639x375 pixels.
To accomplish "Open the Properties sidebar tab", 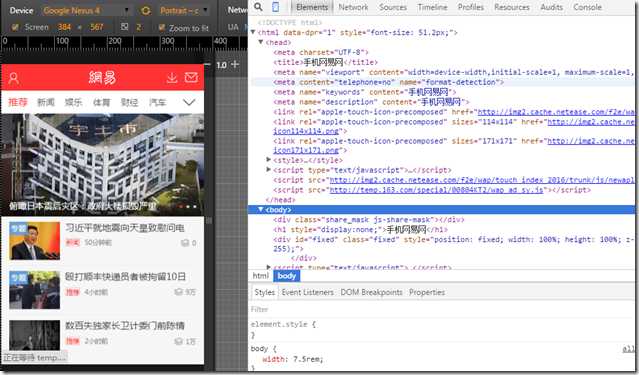I will coord(427,292).
